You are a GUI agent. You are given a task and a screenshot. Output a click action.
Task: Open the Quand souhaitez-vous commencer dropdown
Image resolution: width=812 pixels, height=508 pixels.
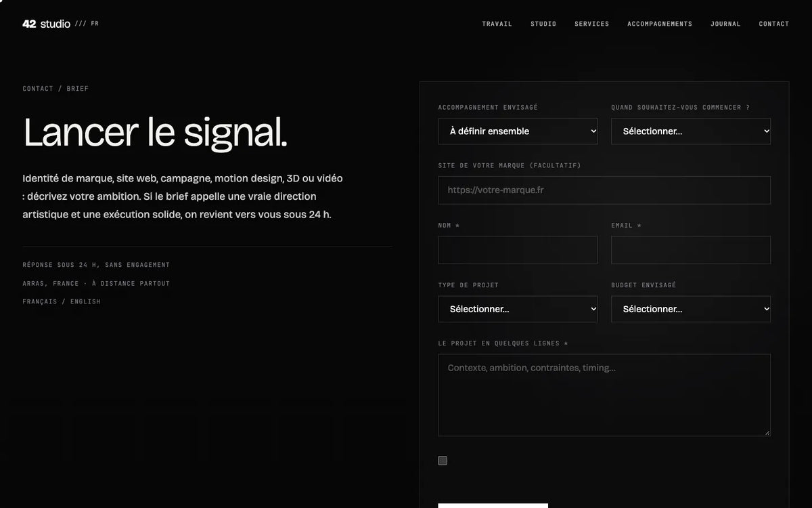(691, 131)
